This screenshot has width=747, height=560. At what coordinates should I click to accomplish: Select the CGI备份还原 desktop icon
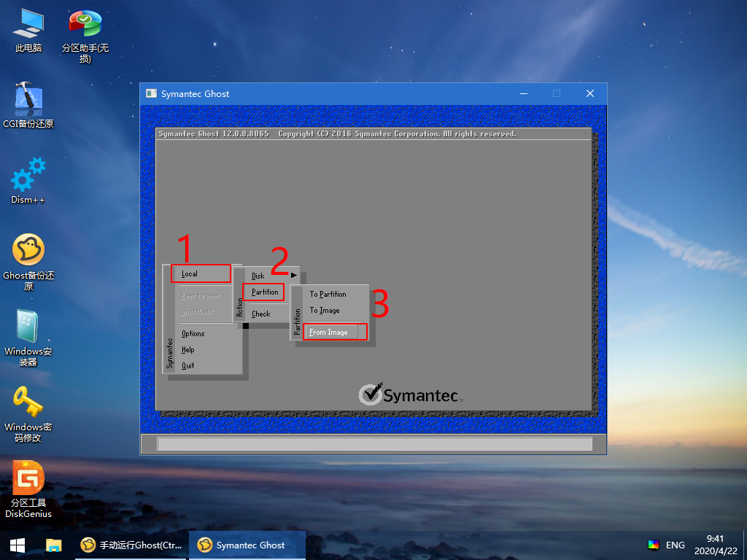28,106
